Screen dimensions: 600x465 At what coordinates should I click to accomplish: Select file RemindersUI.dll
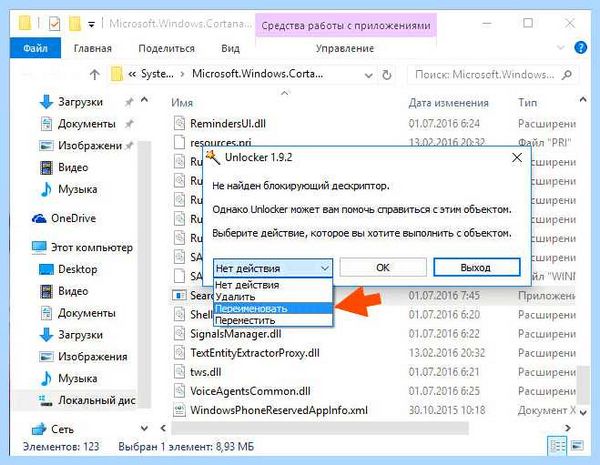coord(228,123)
